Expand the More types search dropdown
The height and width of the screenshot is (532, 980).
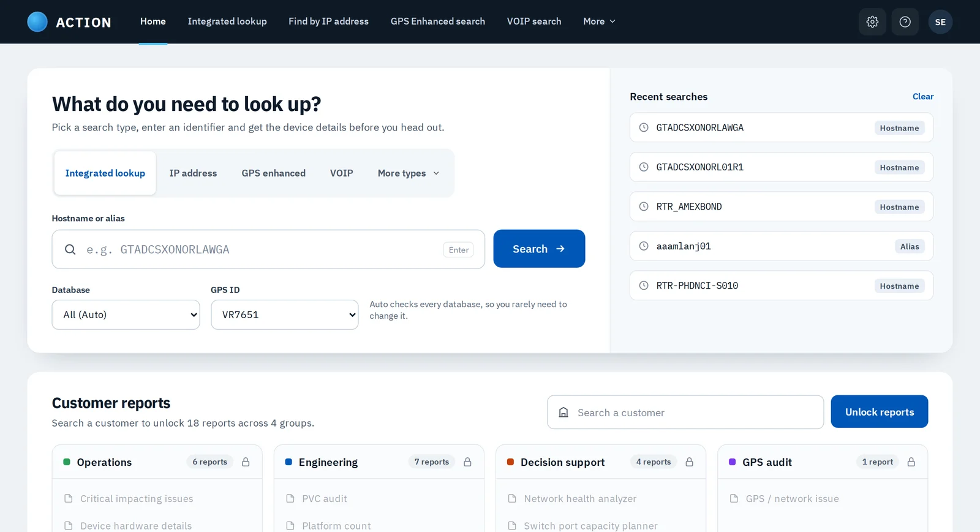pyautogui.click(x=409, y=173)
